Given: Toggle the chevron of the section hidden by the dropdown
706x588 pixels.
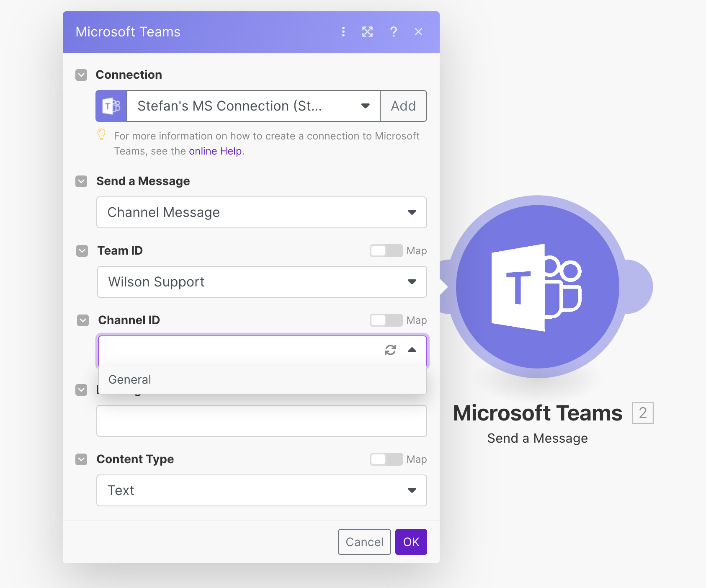Looking at the screenshot, I should click(x=81, y=390).
